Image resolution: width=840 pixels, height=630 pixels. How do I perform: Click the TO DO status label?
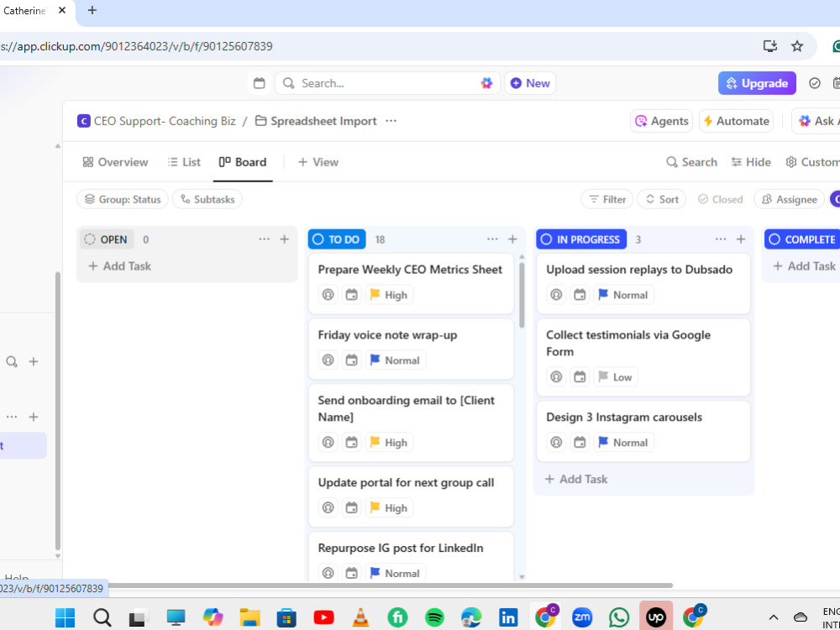pos(337,239)
